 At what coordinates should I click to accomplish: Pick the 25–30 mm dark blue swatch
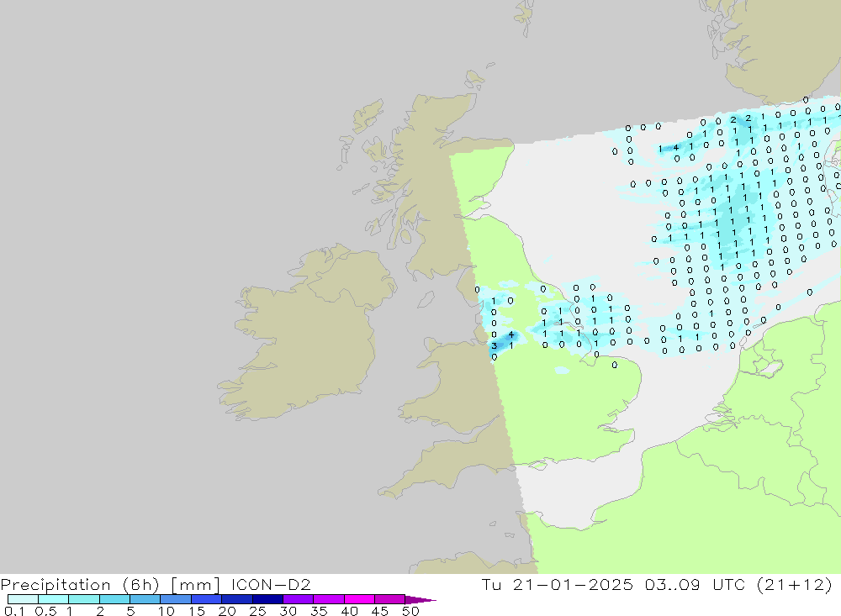point(267,599)
